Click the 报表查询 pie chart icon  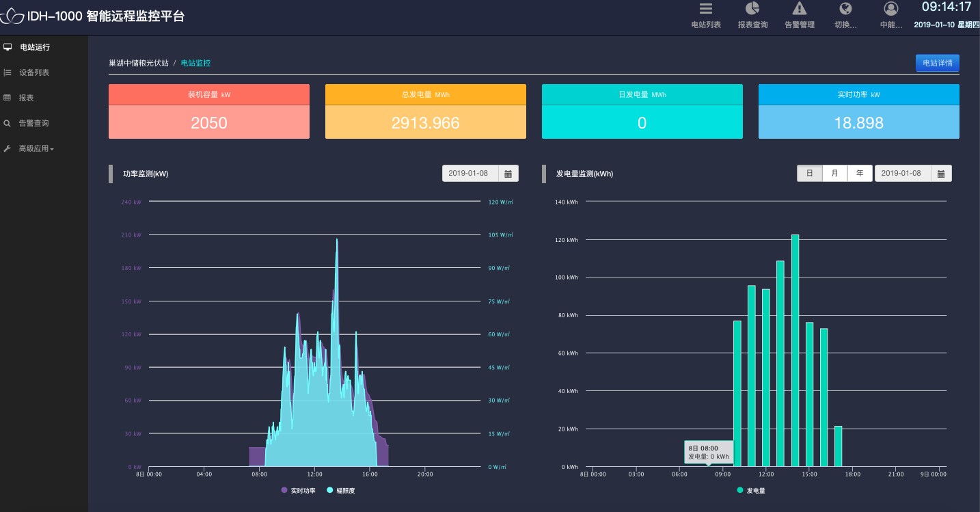pos(752,9)
